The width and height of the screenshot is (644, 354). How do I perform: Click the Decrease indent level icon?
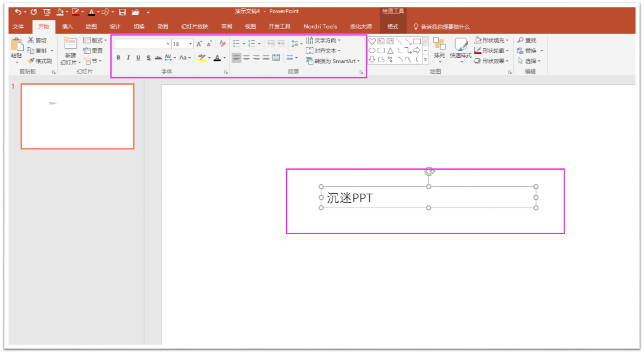[271, 44]
